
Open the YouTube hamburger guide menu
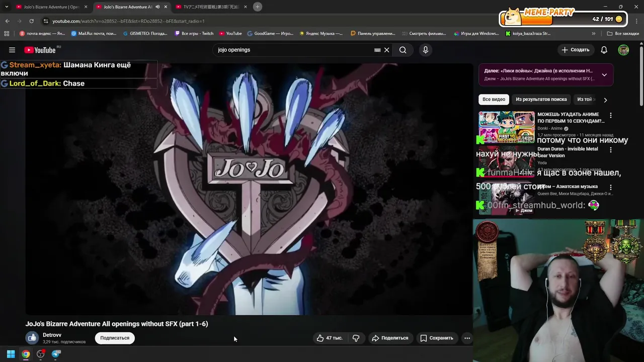(x=12, y=50)
